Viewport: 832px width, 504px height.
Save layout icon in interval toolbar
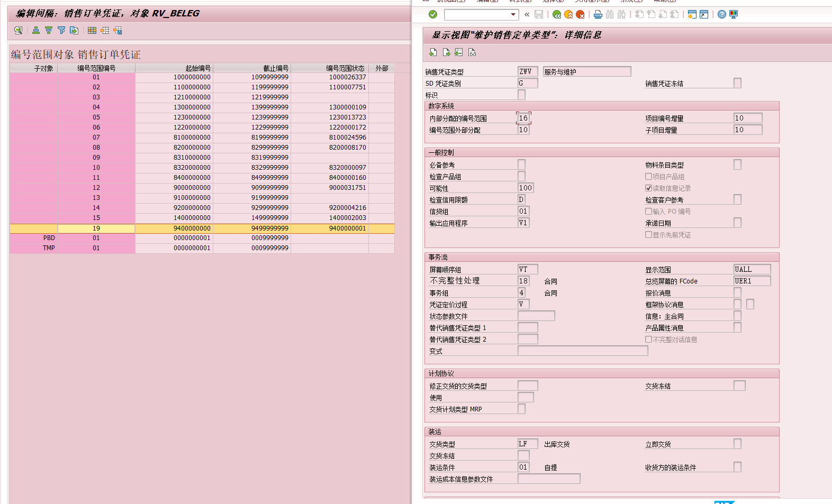coord(117,31)
